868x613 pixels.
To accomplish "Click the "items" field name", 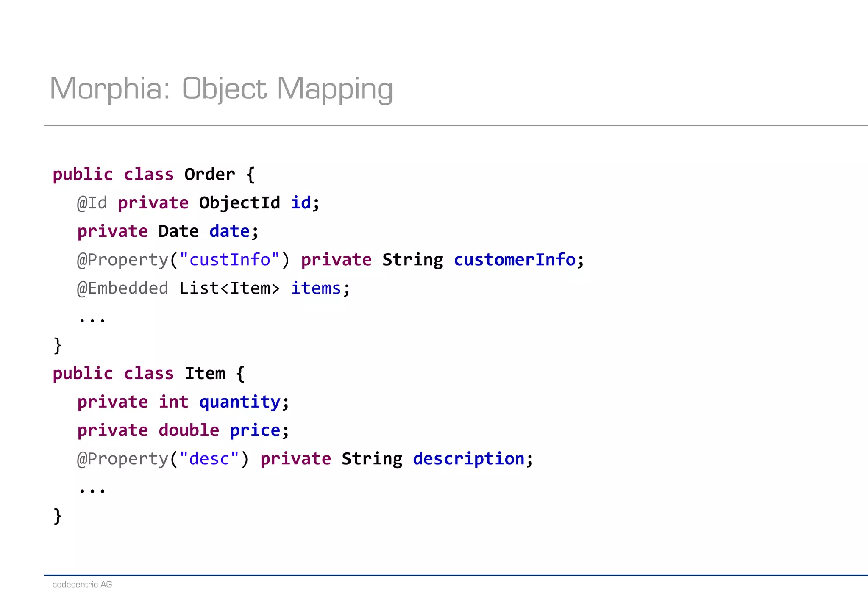I will (x=316, y=288).
